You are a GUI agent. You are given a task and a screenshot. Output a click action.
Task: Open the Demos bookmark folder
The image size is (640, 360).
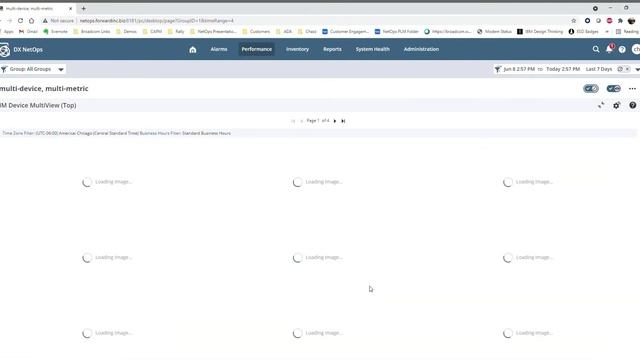(127, 31)
